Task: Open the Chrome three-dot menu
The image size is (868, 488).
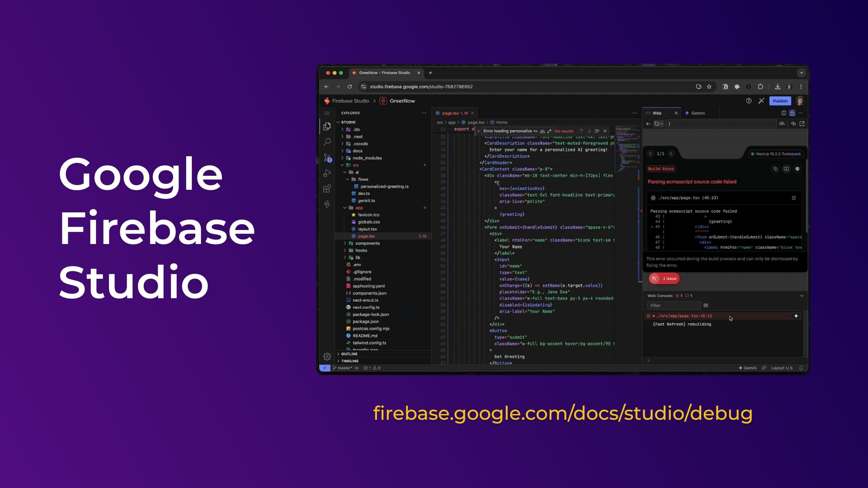Action: click(x=801, y=87)
